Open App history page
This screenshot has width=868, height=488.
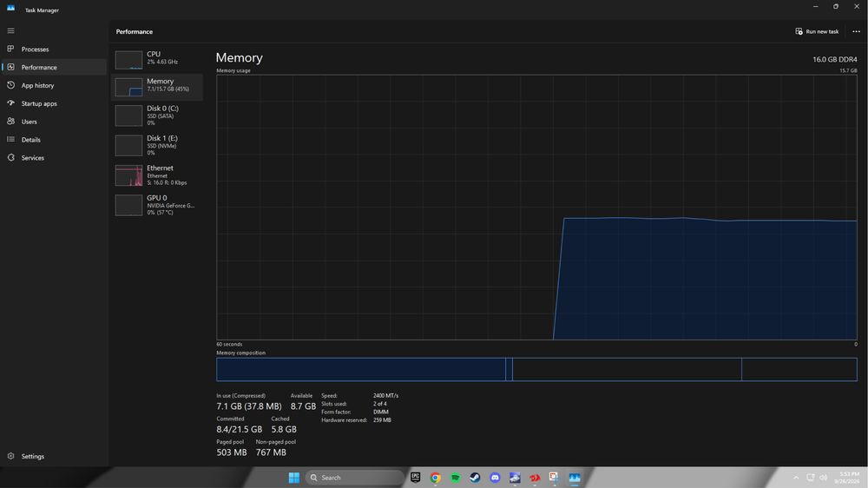tap(54, 85)
